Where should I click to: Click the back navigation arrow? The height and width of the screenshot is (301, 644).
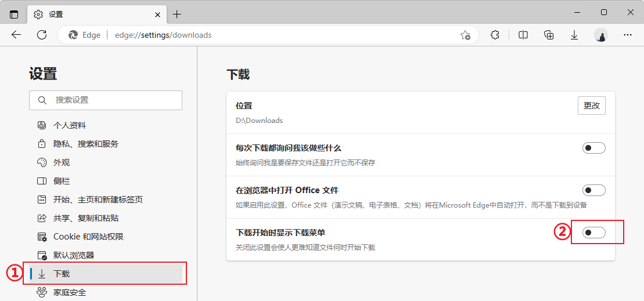click(16, 35)
